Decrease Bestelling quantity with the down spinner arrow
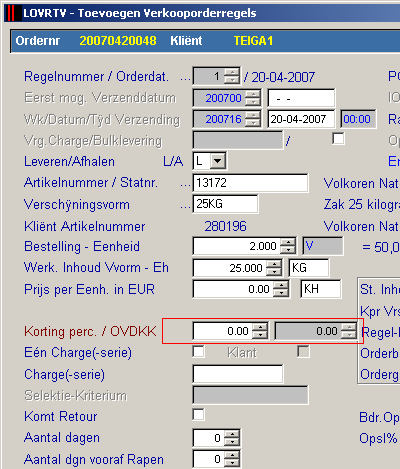Image resolution: width=400 pixels, height=469 pixels. pyautogui.click(x=287, y=250)
